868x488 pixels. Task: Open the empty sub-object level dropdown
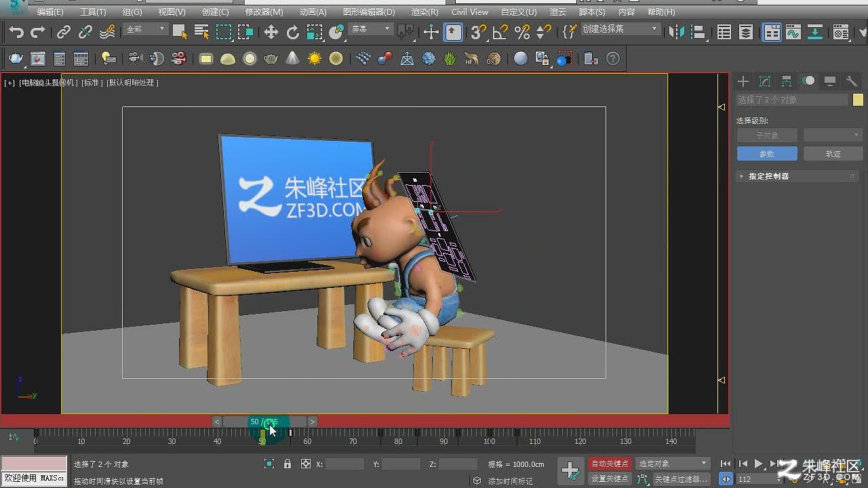pos(833,136)
